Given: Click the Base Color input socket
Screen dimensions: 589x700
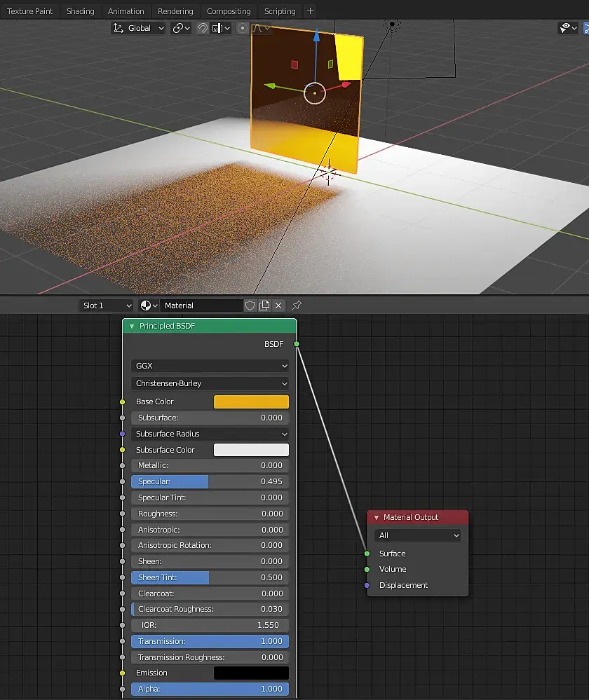Looking at the screenshot, I should click(123, 402).
